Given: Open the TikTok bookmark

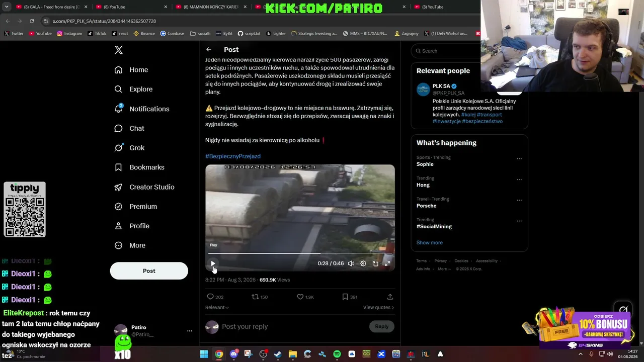Looking at the screenshot, I should pos(97,34).
